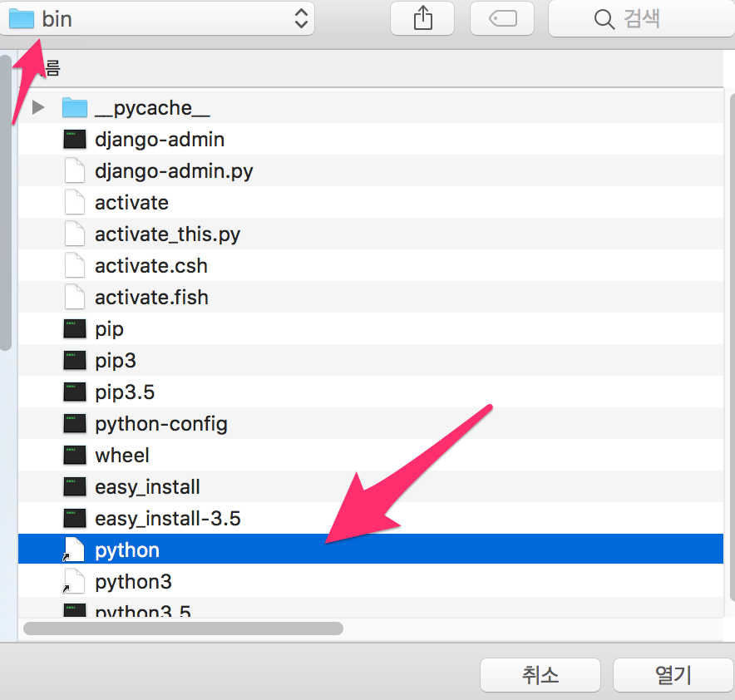Image resolution: width=735 pixels, height=700 pixels.
Task: Click the python alias file icon
Action: point(74,550)
